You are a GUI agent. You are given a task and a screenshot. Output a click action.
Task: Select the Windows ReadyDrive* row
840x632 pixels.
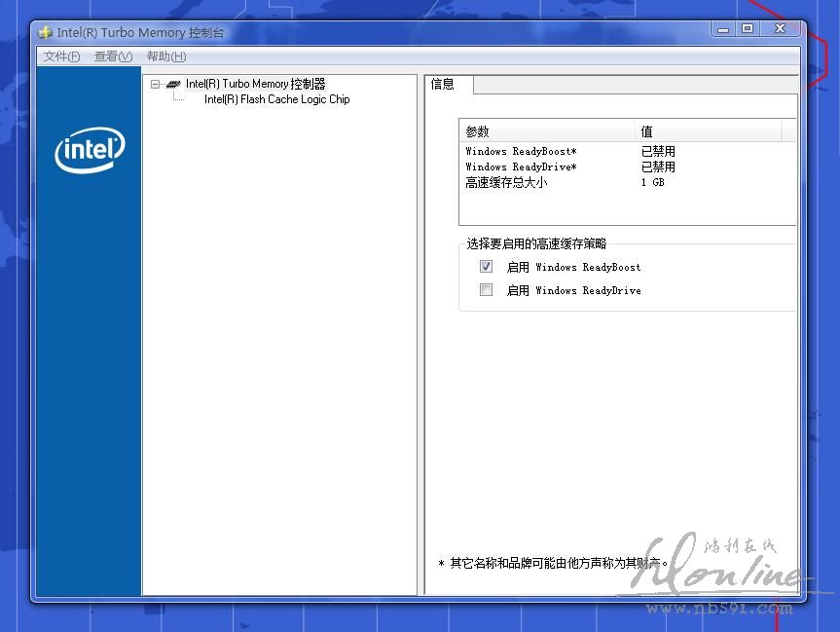pyautogui.click(x=628, y=167)
